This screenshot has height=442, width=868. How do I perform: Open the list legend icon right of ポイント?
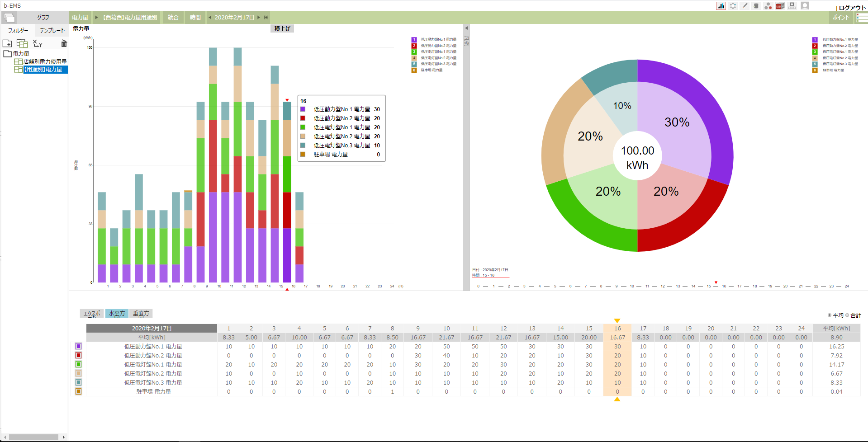point(862,18)
